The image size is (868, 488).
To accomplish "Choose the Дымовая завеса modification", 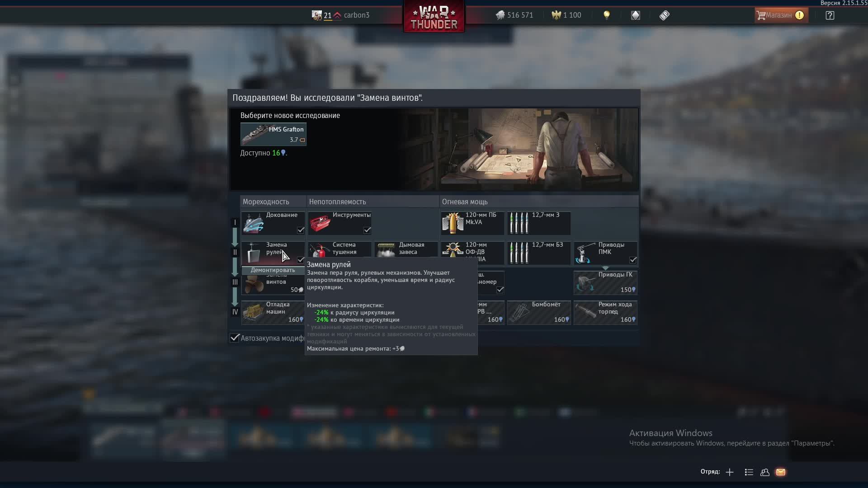I will pos(406,249).
